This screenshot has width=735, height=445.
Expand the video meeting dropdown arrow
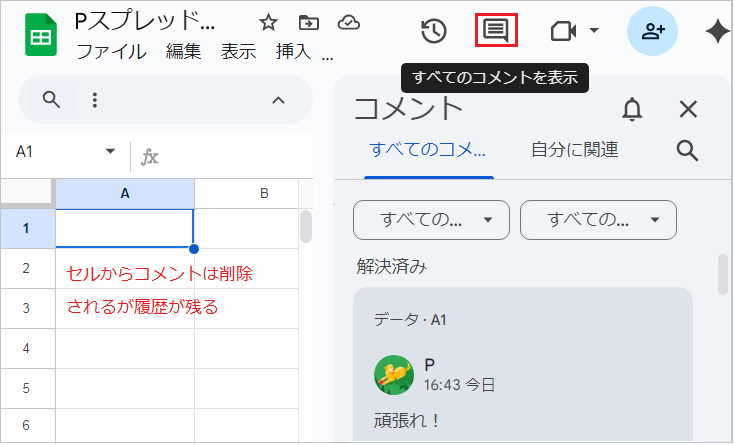click(x=594, y=31)
